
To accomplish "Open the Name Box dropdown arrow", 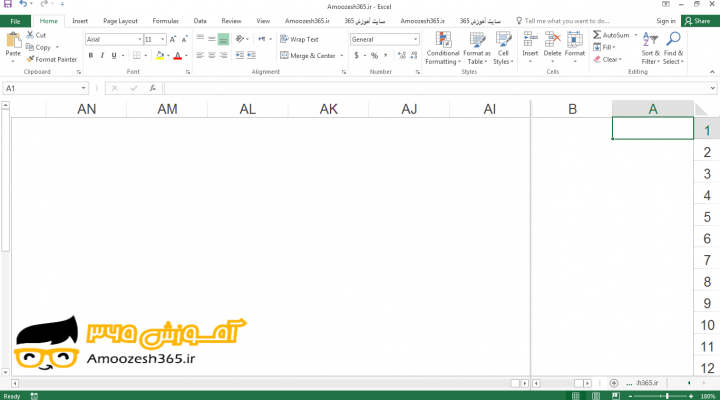I will click(84, 88).
